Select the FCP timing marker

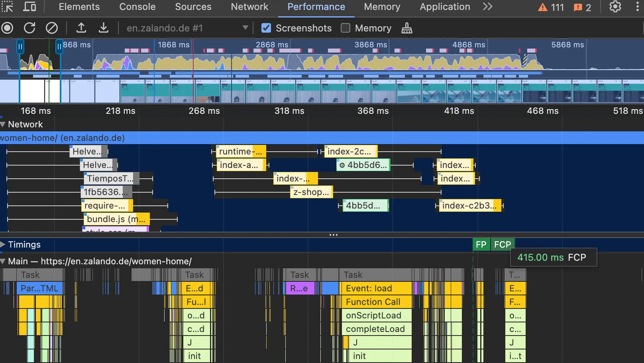[503, 244]
